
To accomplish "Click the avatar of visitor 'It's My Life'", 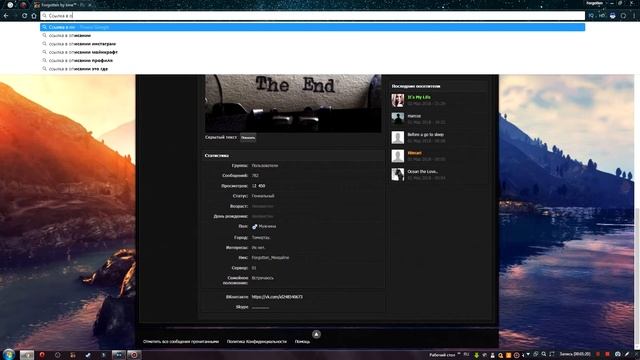I will point(398,100).
